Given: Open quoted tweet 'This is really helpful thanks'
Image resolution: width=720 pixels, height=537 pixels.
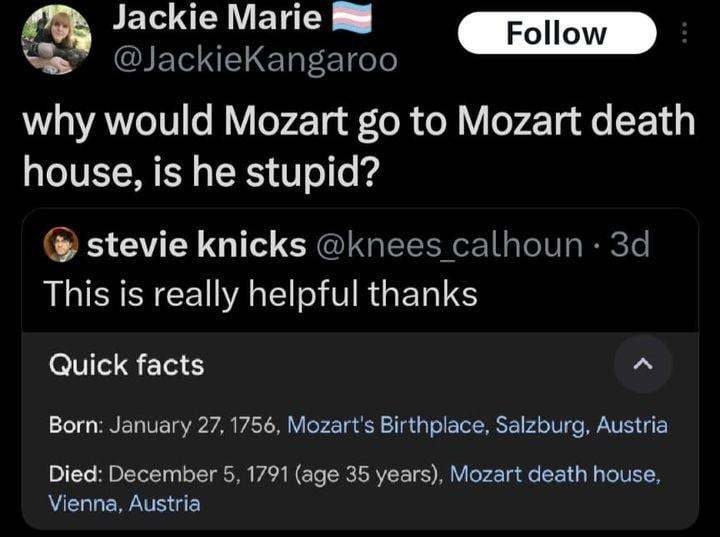Looking at the screenshot, I should (x=260, y=293).
